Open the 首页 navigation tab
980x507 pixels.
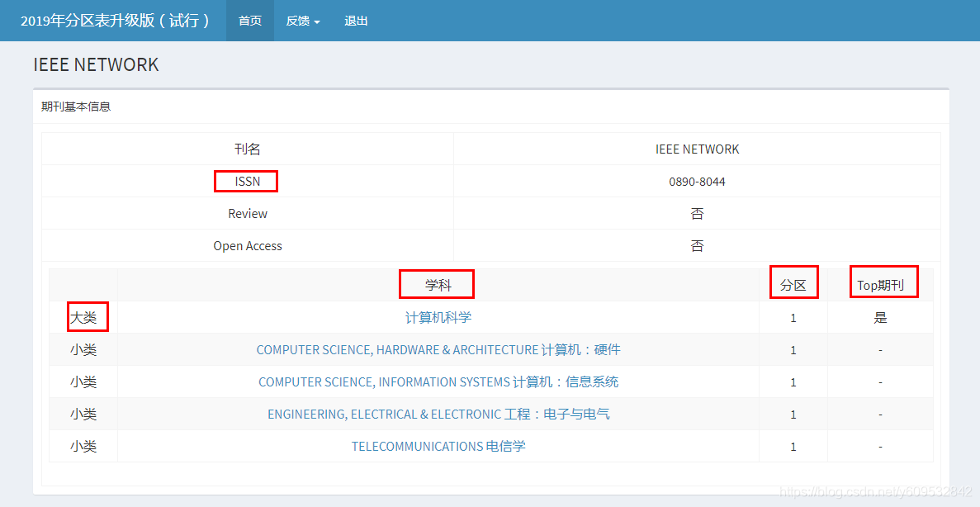click(250, 21)
